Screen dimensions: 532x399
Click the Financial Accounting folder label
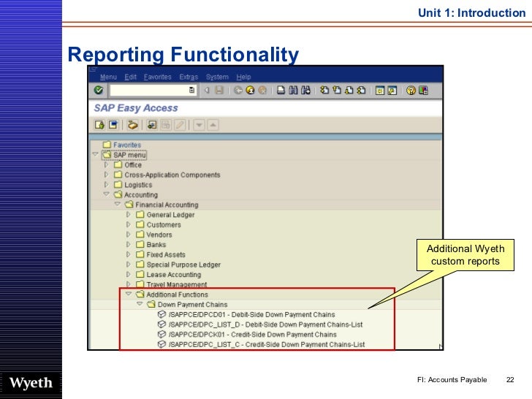click(167, 205)
